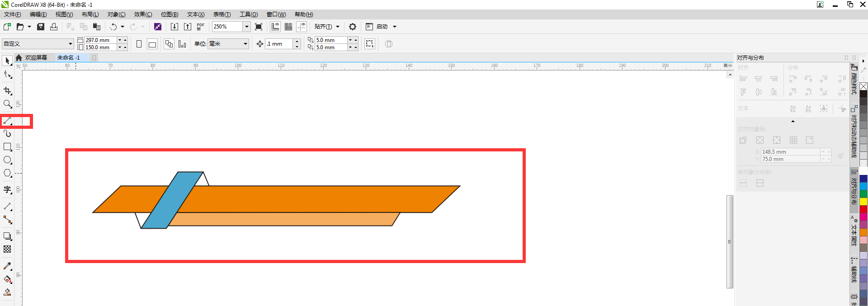868x306 pixels.
Task: Switch page to landscape orientation
Action: pos(152,44)
